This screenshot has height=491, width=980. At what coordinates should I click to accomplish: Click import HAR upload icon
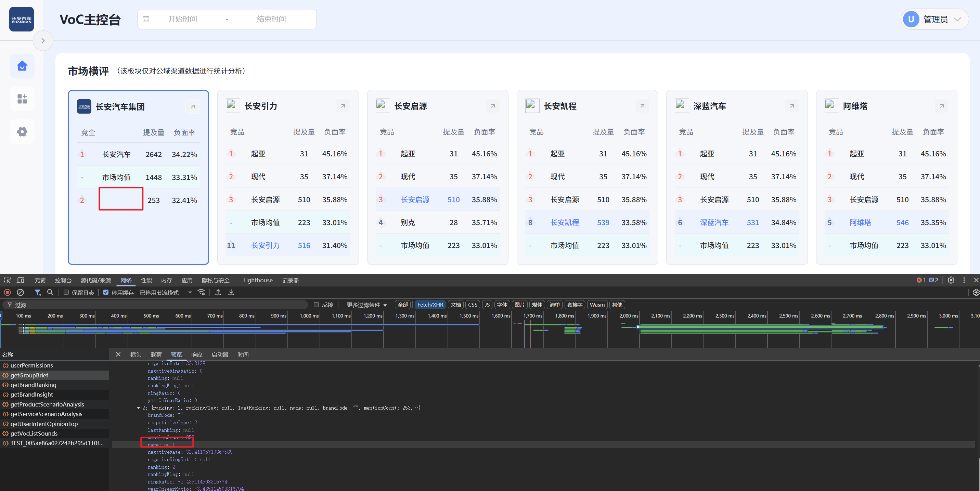218,293
